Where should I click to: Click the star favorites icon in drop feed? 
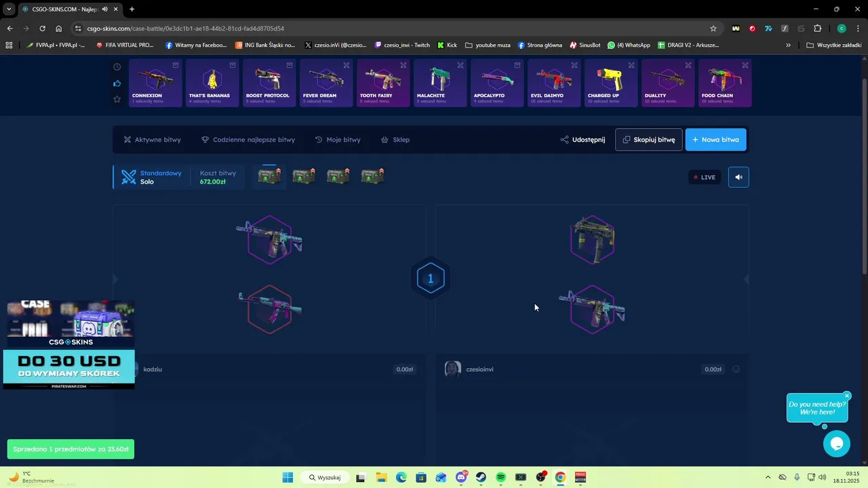tap(117, 99)
